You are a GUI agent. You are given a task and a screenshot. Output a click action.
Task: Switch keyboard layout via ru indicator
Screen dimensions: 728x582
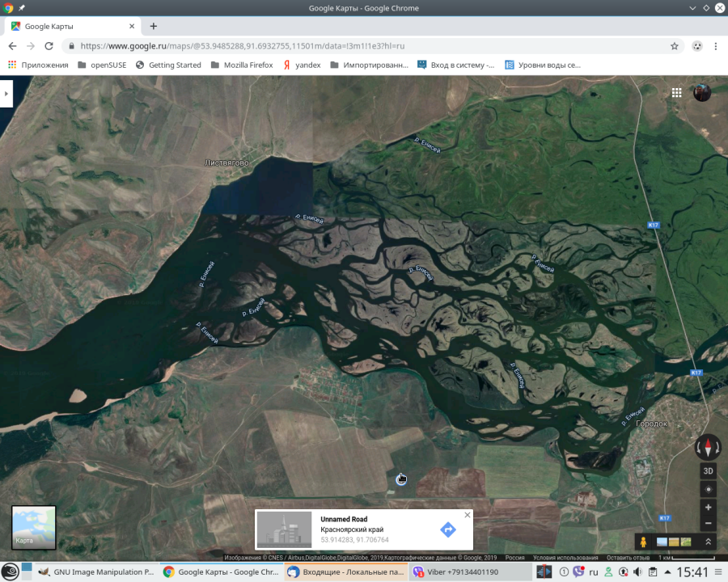(x=593, y=572)
